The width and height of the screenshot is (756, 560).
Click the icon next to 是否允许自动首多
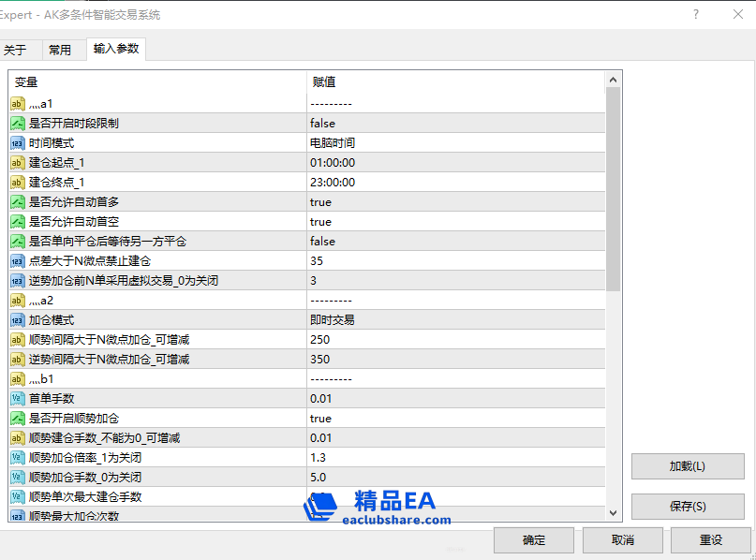[18, 202]
